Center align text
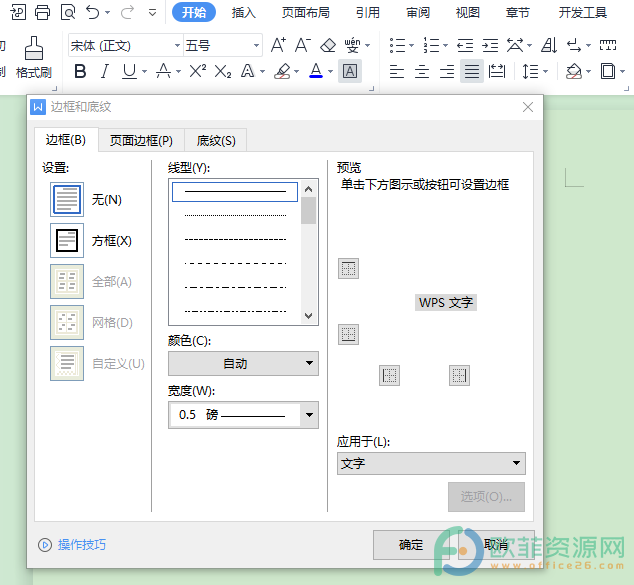Screen dimensions: 634x585 422,72
